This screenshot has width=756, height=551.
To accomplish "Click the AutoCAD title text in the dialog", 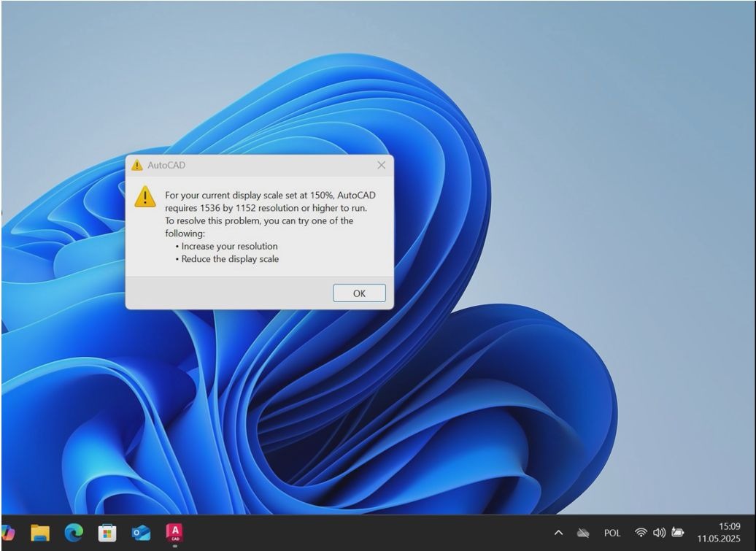I will (166, 165).
